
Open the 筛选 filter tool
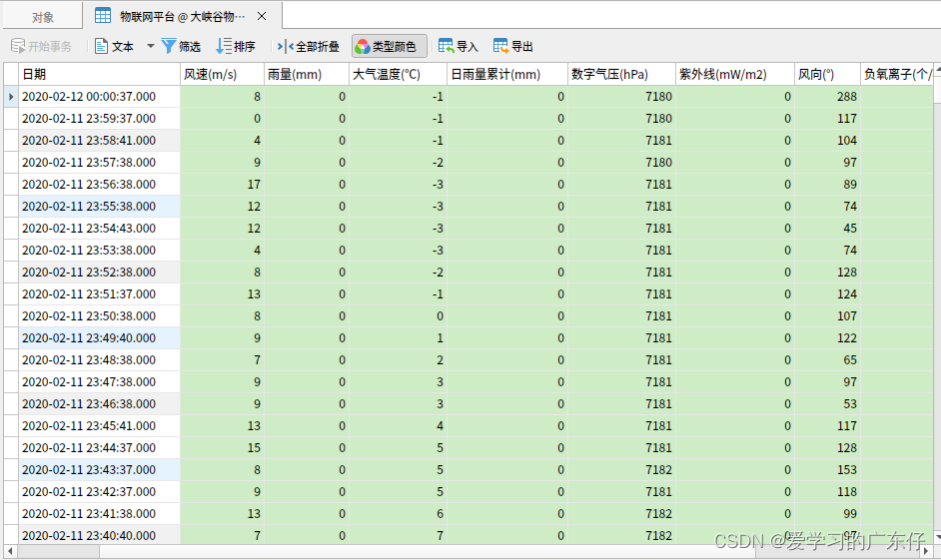click(x=181, y=46)
